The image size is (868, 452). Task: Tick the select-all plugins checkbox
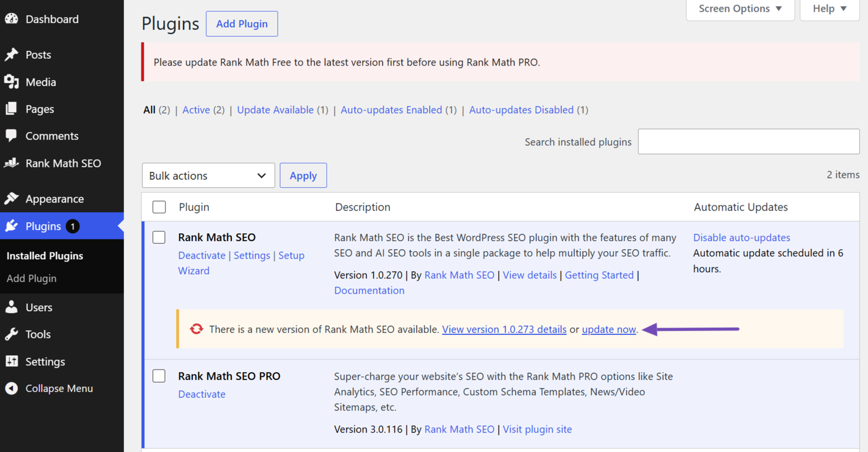[x=159, y=207]
